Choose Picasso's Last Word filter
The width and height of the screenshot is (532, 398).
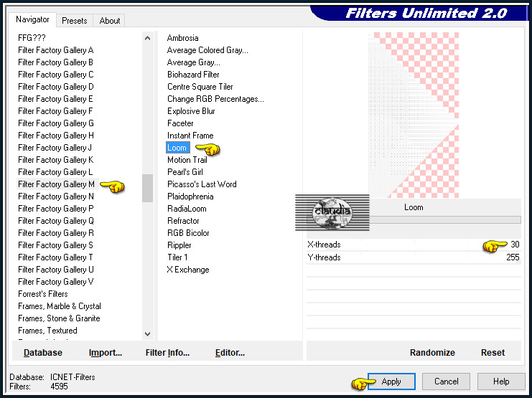[x=202, y=184]
